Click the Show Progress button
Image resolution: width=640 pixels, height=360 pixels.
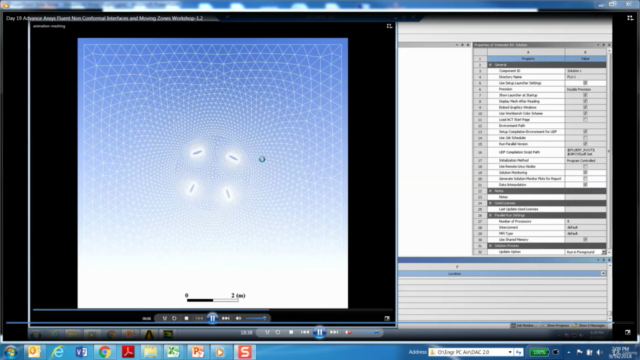556,326
